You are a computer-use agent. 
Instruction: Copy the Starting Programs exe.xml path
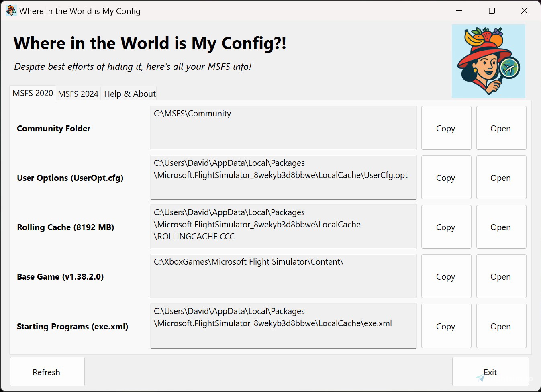click(x=446, y=326)
